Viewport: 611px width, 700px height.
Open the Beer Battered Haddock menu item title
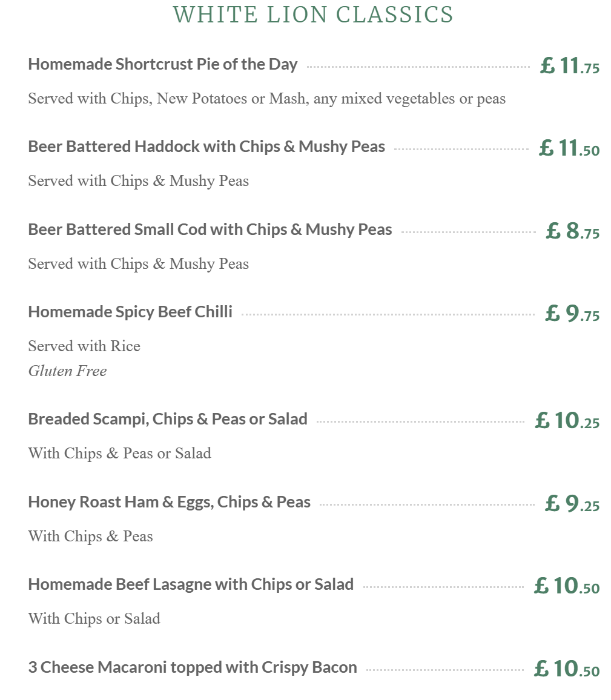point(206,147)
